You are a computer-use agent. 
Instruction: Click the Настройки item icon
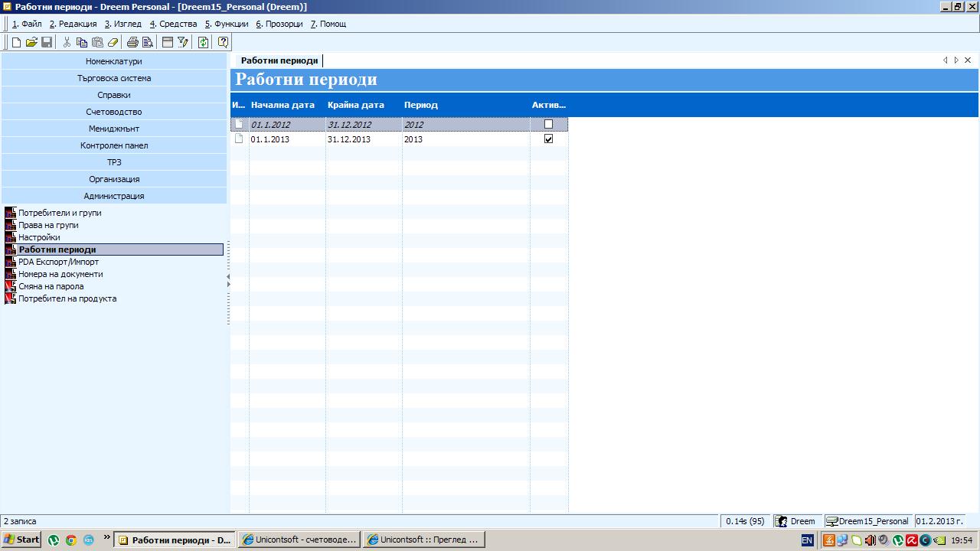(x=11, y=237)
